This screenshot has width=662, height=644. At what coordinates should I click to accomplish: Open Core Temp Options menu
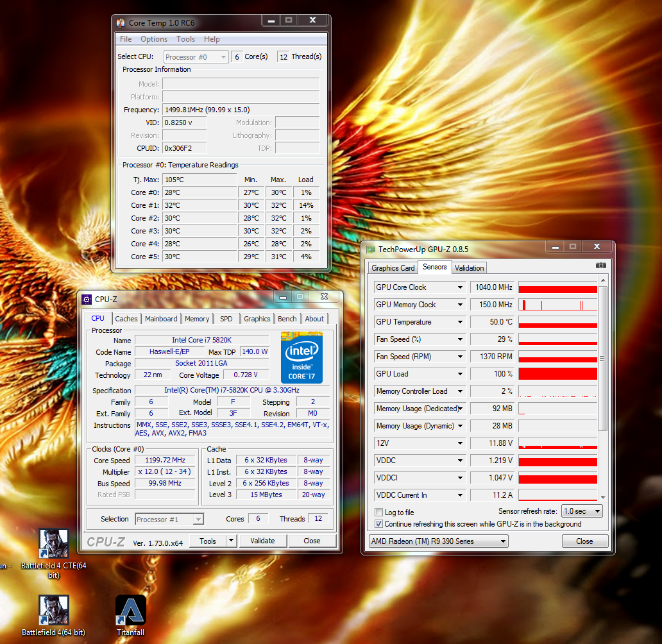[154, 39]
